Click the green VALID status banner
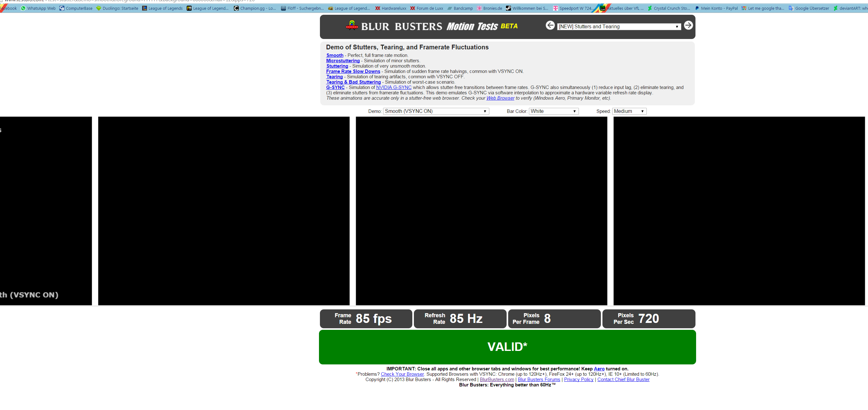Screen dimensions: 868x410 (507, 347)
